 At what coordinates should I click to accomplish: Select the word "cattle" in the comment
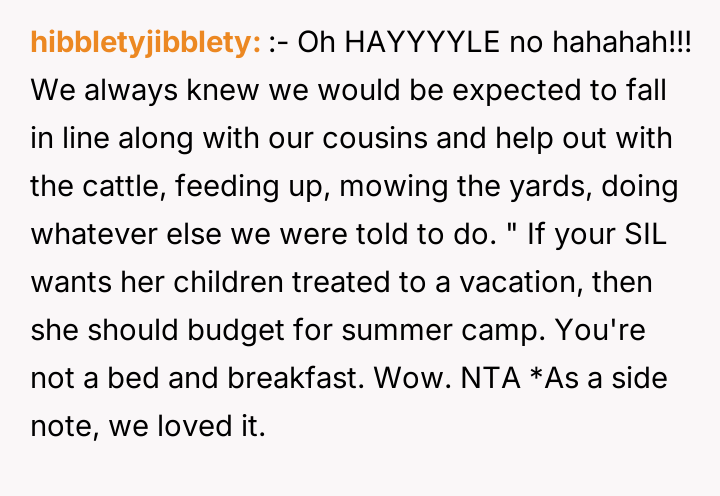[x=116, y=186]
